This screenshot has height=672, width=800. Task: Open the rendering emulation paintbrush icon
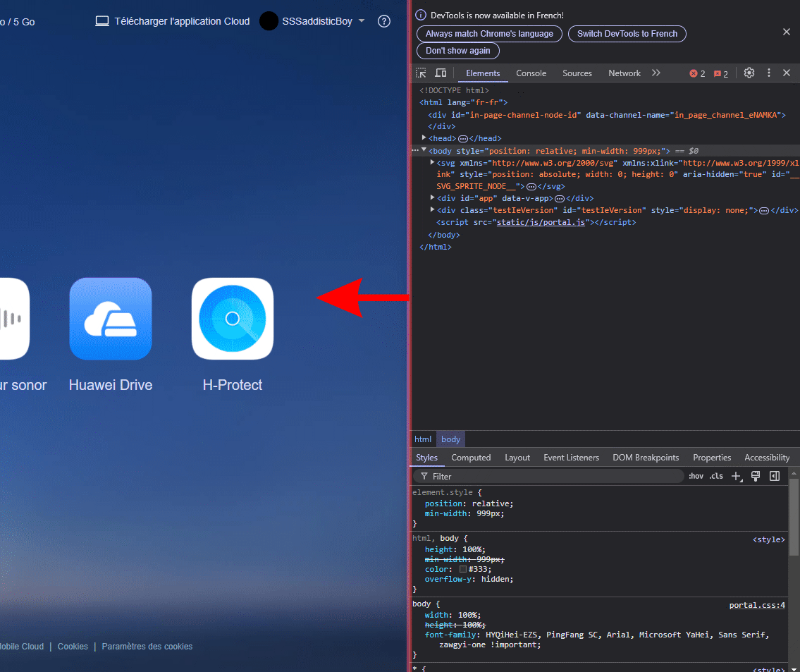(x=756, y=476)
